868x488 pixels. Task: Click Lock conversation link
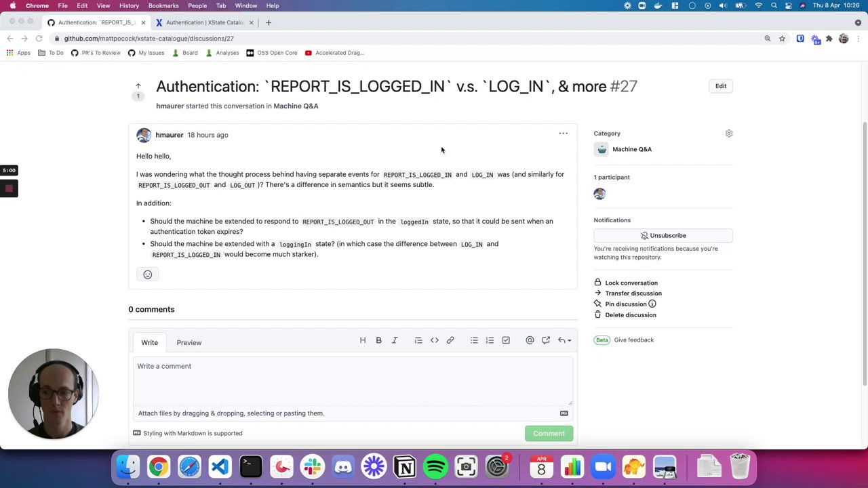(x=631, y=283)
